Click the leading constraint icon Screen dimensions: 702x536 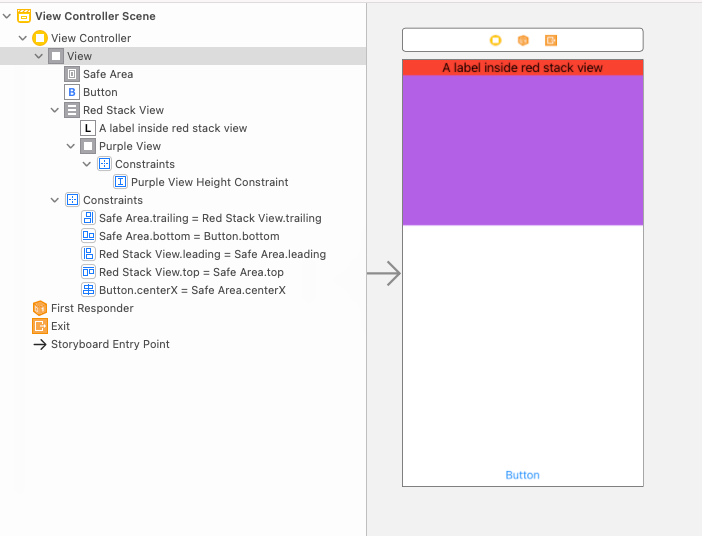88,254
